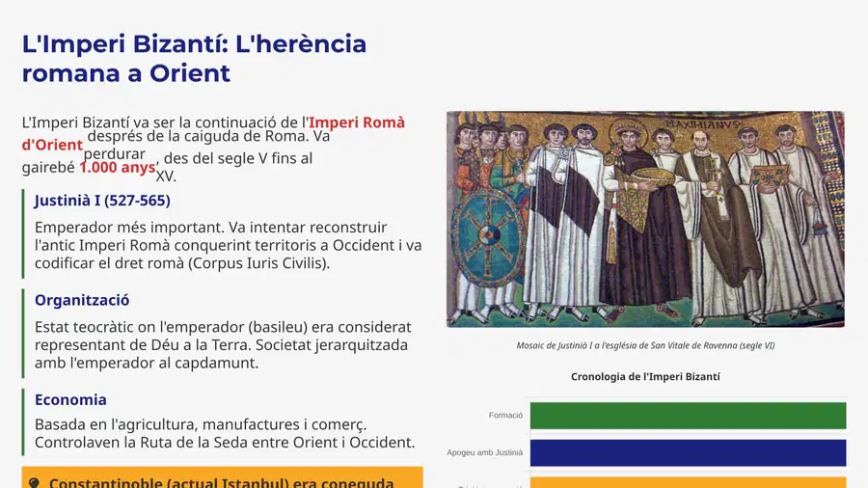Click the Justinian mosaic image
The image size is (868, 488).
pyautogui.click(x=645, y=219)
